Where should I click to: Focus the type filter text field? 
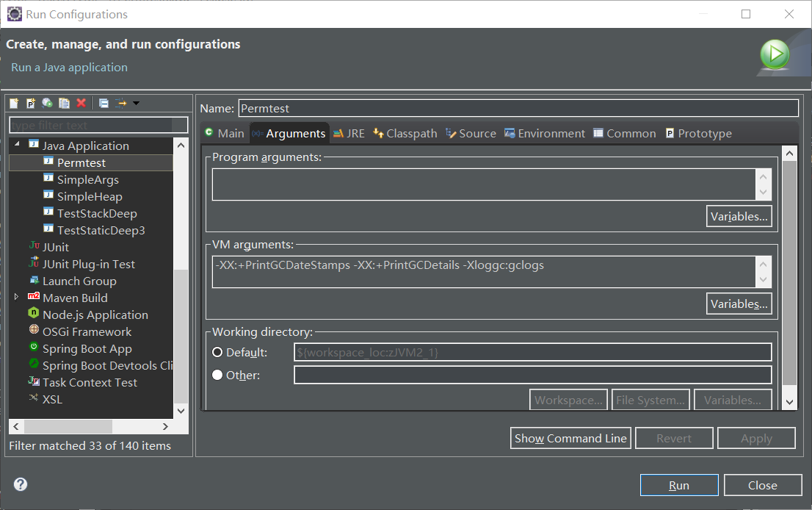pyautogui.click(x=98, y=125)
